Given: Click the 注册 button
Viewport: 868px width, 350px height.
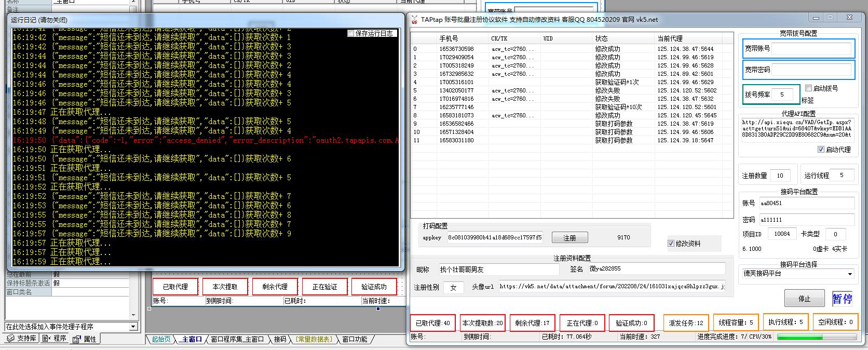Looking at the screenshot, I should click(x=569, y=238).
